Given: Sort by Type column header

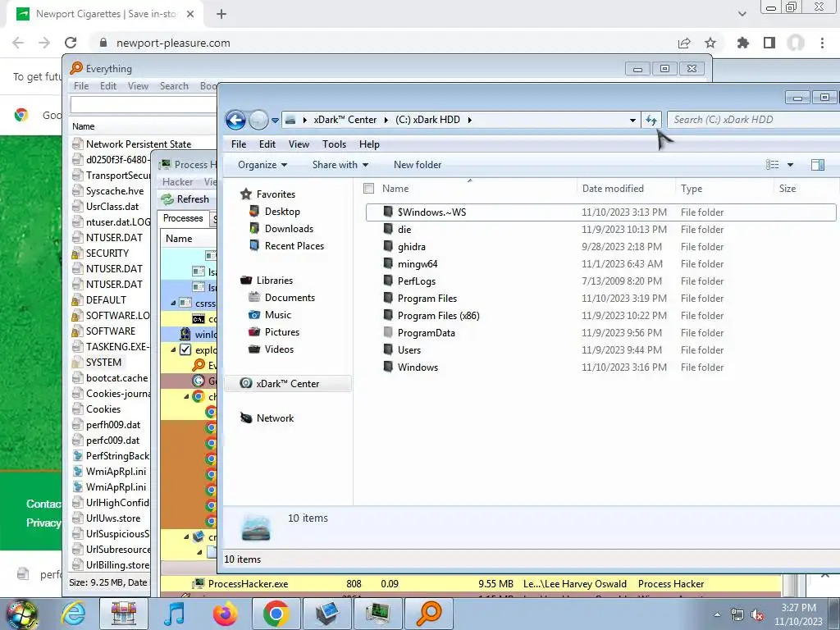Looking at the screenshot, I should (691, 189).
